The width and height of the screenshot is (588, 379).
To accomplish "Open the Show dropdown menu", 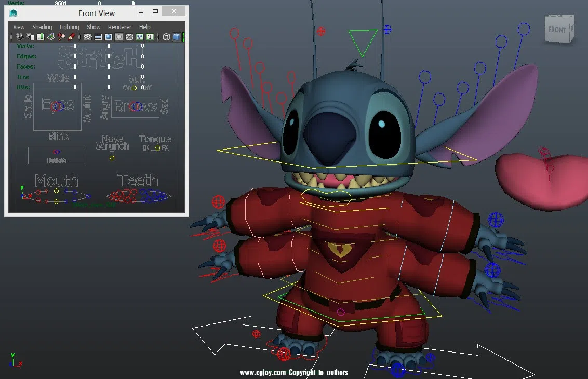I will pos(93,27).
